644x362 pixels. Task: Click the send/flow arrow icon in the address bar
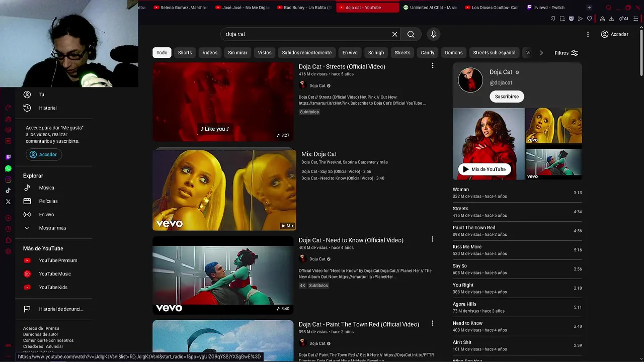coord(580,19)
